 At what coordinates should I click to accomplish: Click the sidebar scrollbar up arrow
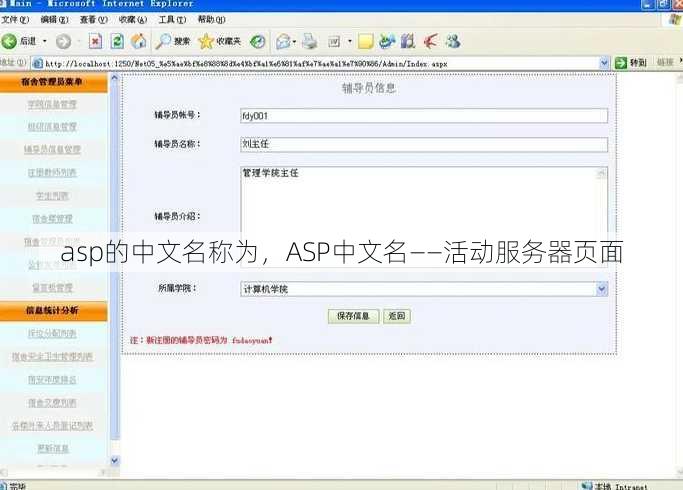[115, 78]
